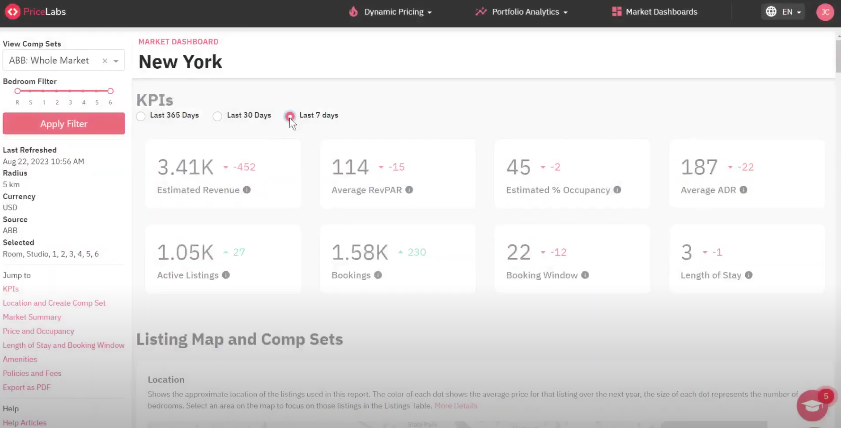Click info icon next to Average ADR
Image resolution: width=841 pixels, height=428 pixels.
coord(743,190)
